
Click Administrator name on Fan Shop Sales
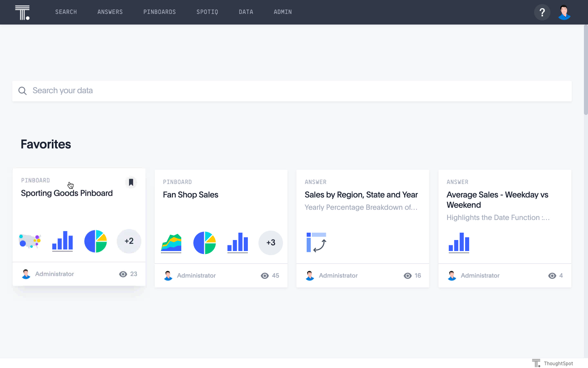tap(196, 276)
